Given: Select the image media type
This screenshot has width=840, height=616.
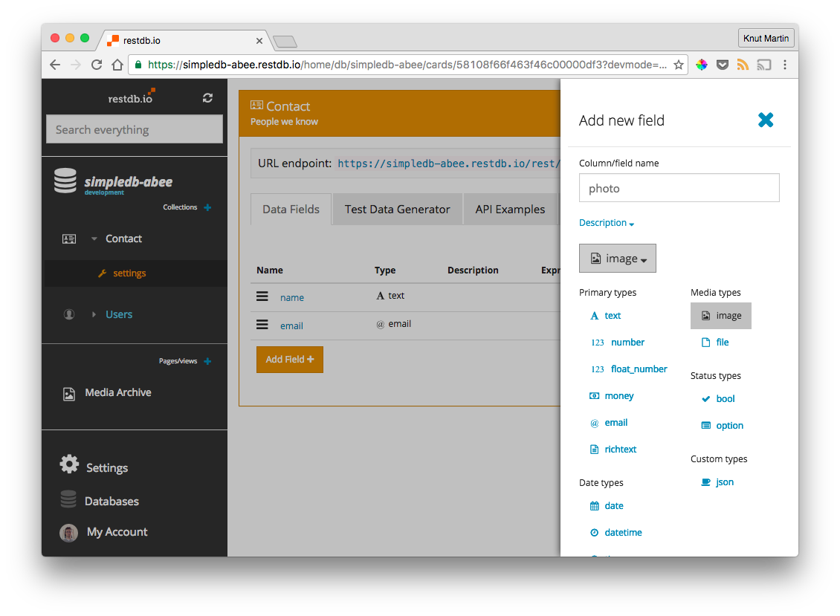Looking at the screenshot, I should click(720, 316).
